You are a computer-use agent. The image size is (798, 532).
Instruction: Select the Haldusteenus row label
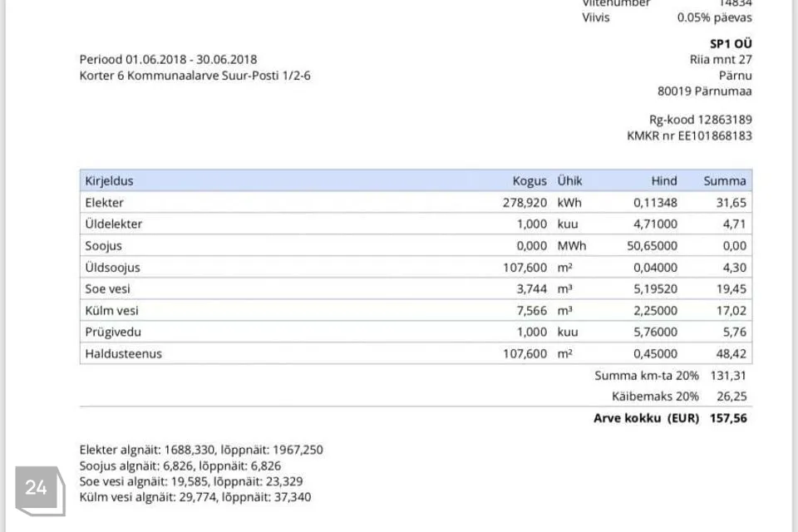click(x=123, y=353)
